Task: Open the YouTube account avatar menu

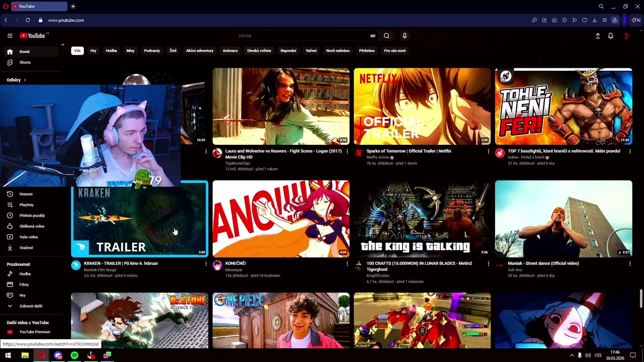Action: point(626,36)
